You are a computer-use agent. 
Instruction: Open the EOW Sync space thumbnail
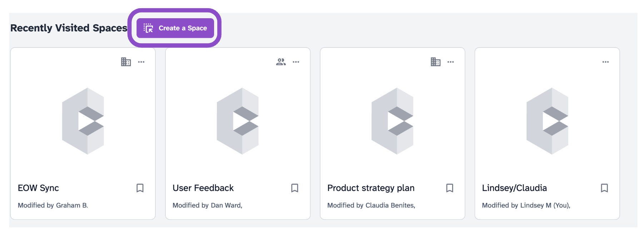[x=83, y=121]
